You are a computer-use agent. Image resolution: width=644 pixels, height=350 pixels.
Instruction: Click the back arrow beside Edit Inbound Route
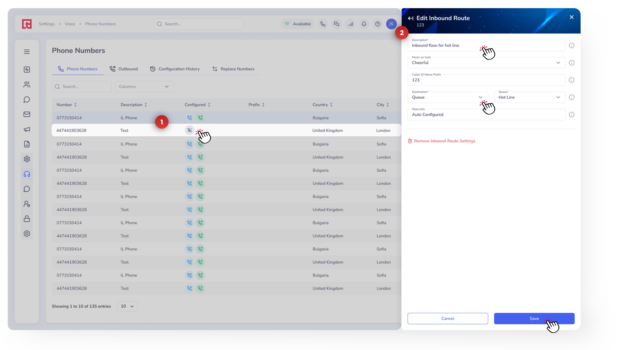[411, 18]
